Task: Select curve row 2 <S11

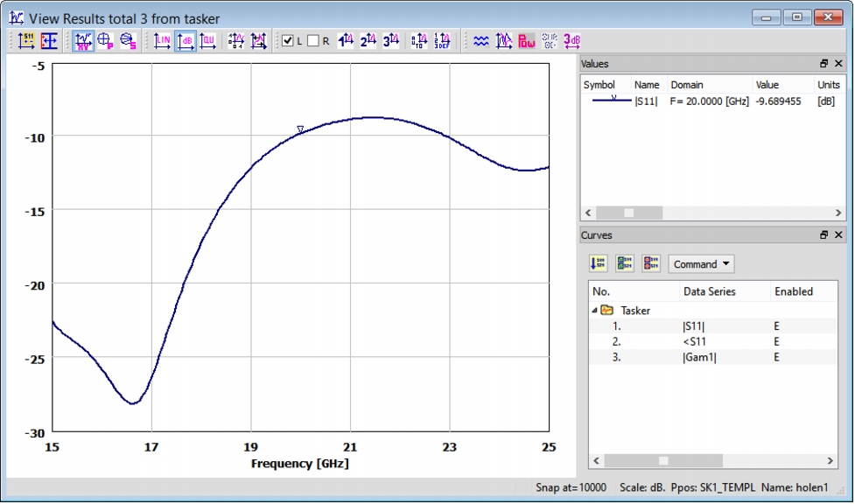Action: pos(712,342)
